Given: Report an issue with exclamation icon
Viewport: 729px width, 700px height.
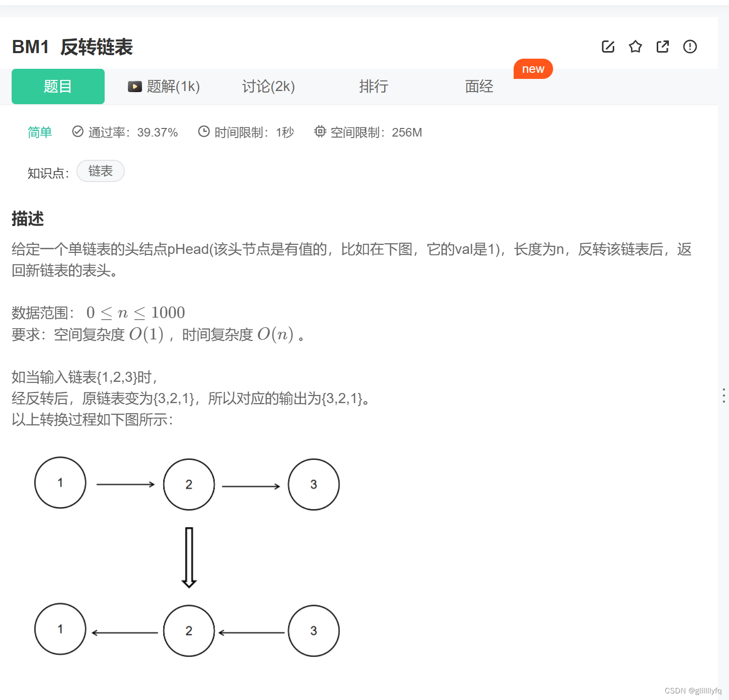Looking at the screenshot, I should click(x=690, y=47).
